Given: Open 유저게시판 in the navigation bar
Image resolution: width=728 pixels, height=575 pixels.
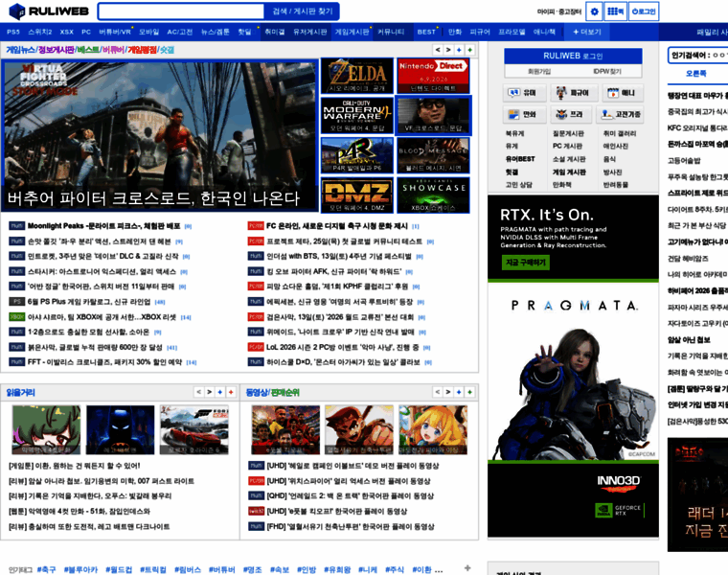Looking at the screenshot, I should (310, 32).
